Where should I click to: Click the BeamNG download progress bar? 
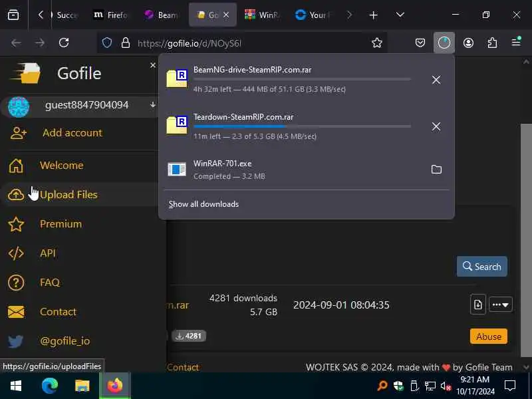click(302, 79)
